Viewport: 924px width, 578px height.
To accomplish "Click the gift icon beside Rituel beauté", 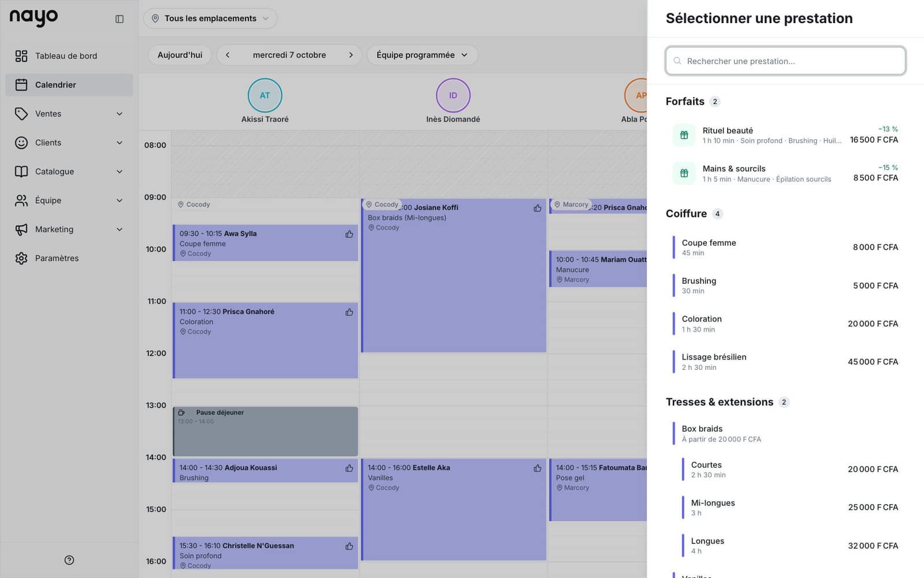I will (x=684, y=135).
